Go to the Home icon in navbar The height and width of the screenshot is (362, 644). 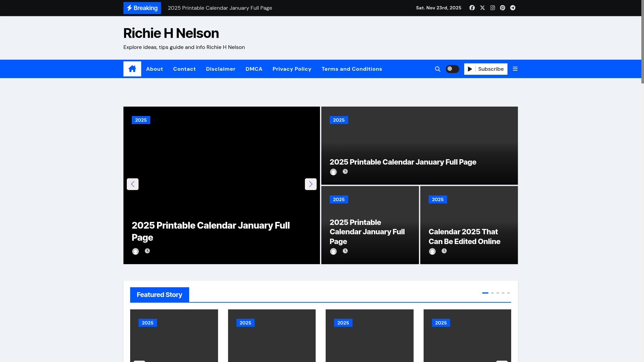coord(132,69)
